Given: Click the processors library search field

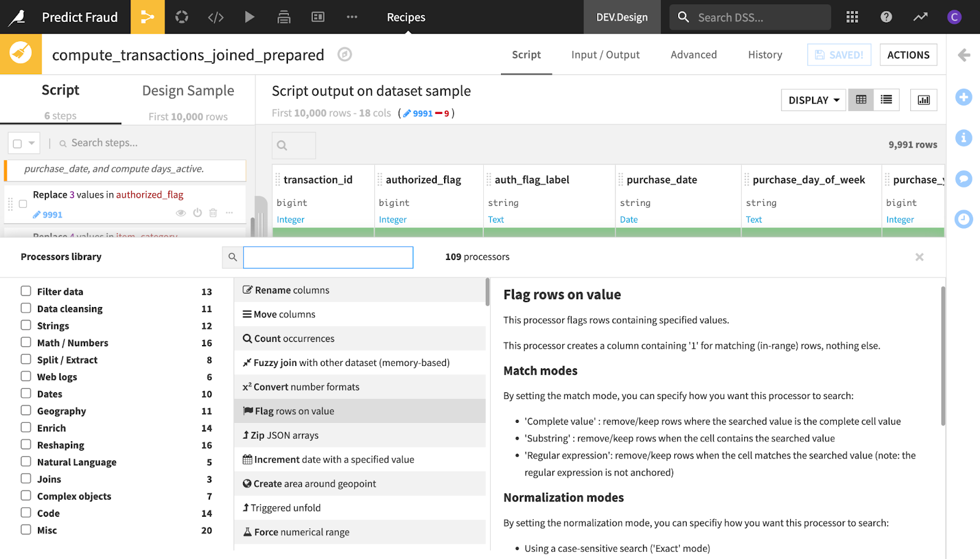Looking at the screenshot, I should tap(328, 257).
